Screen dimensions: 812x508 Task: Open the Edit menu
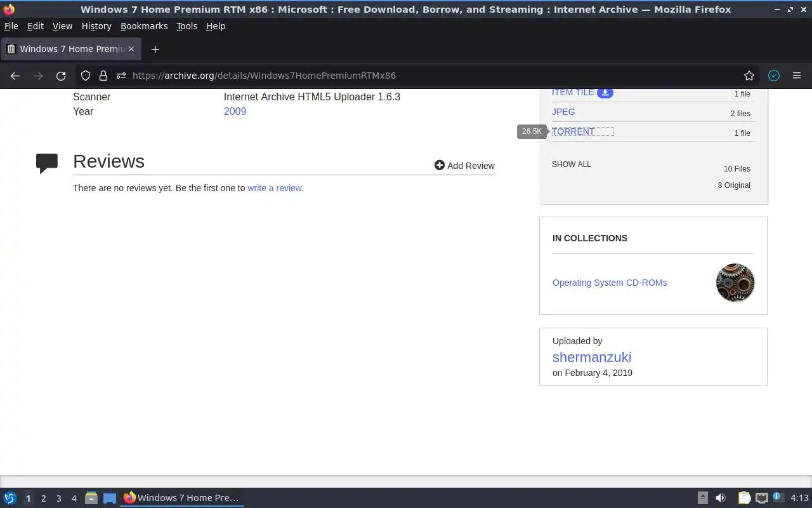[x=36, y=26]
